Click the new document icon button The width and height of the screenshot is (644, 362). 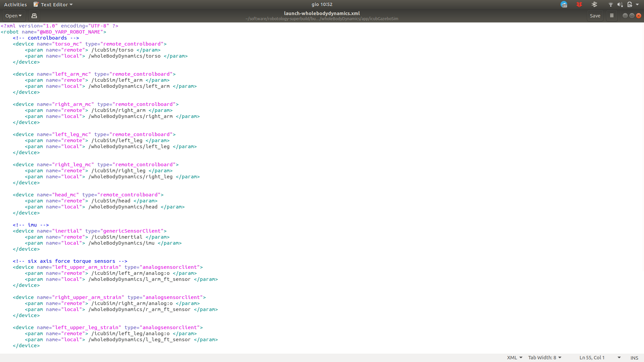tap(34, 16)
